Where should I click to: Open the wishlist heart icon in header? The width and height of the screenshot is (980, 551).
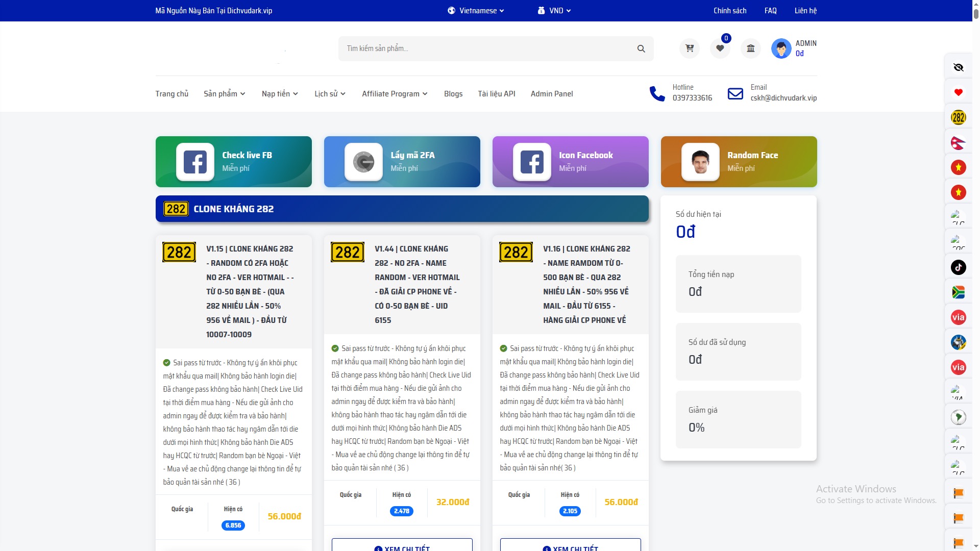720,48
